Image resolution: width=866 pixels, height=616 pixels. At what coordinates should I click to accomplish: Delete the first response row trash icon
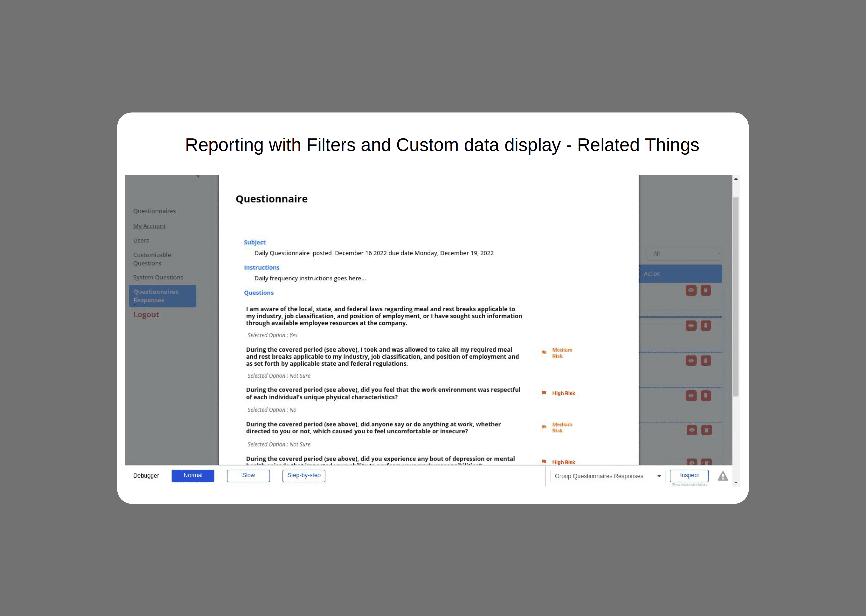tap(706, 290)
